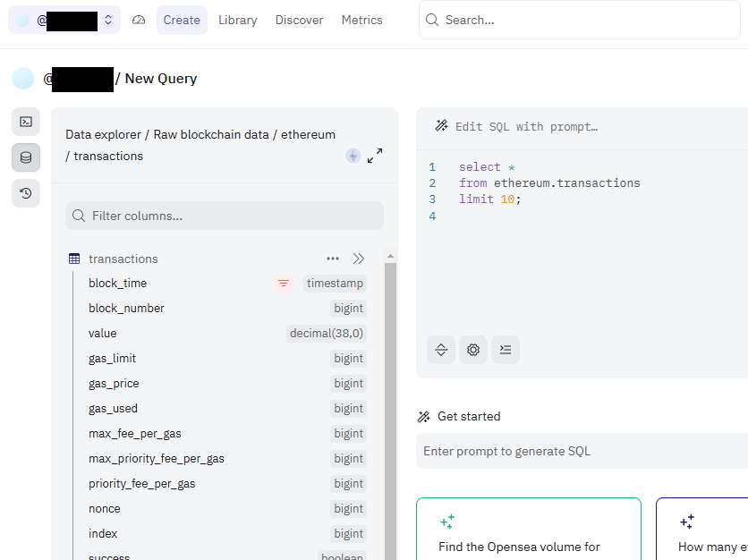
Task: Click the dashboard gauge icon
Action: coord(139,20)
